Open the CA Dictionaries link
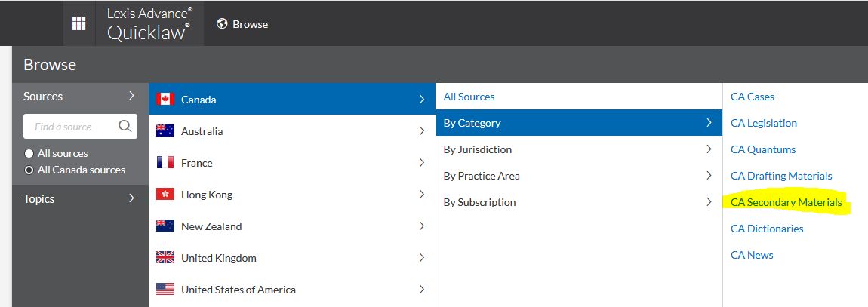Image resolution: width=868 pixels, height=307 pixels. point(767,229)
